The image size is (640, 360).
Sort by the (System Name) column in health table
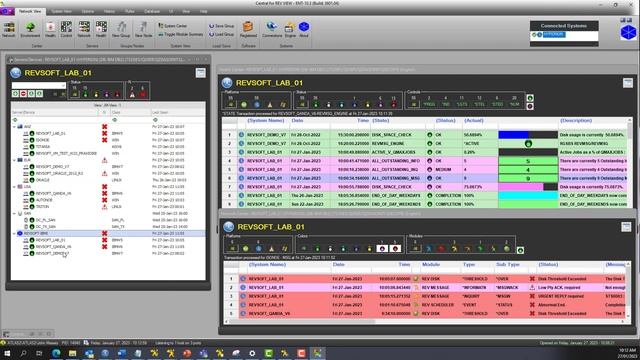(x=266, y=121)
